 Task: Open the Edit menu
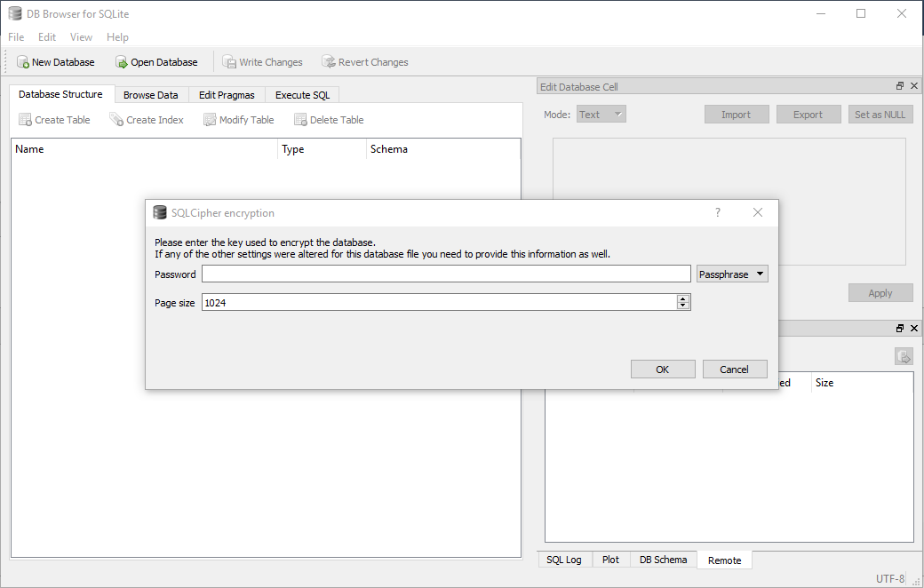[x=47, y=37]
